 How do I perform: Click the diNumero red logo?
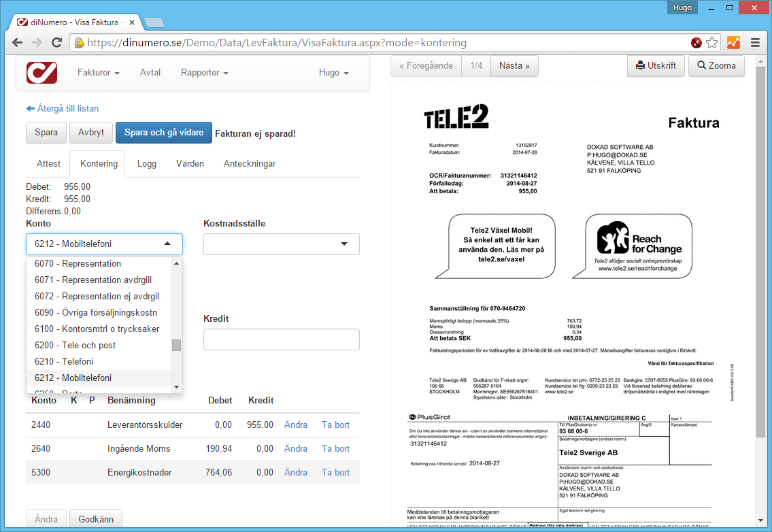(42, 73)
